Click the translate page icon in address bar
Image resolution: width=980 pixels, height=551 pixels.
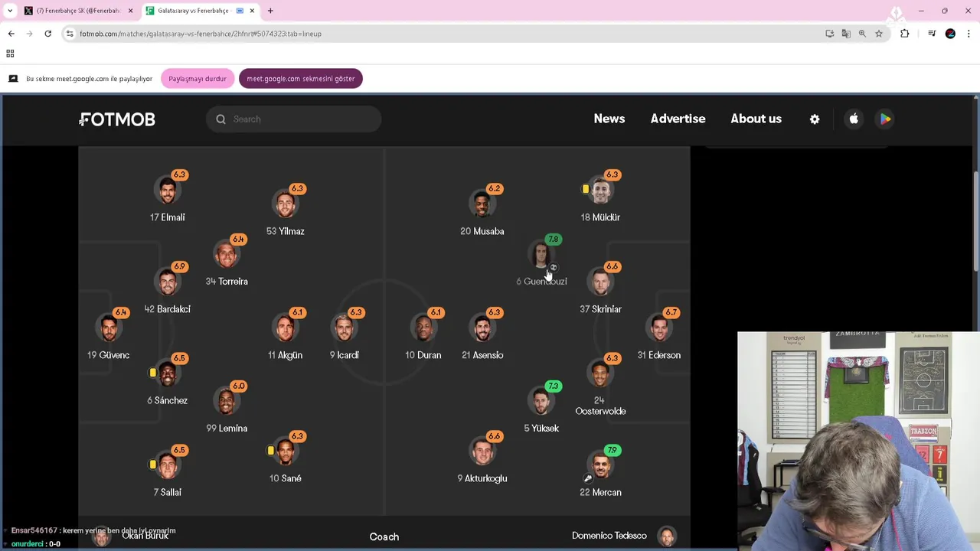pos(846,34)
